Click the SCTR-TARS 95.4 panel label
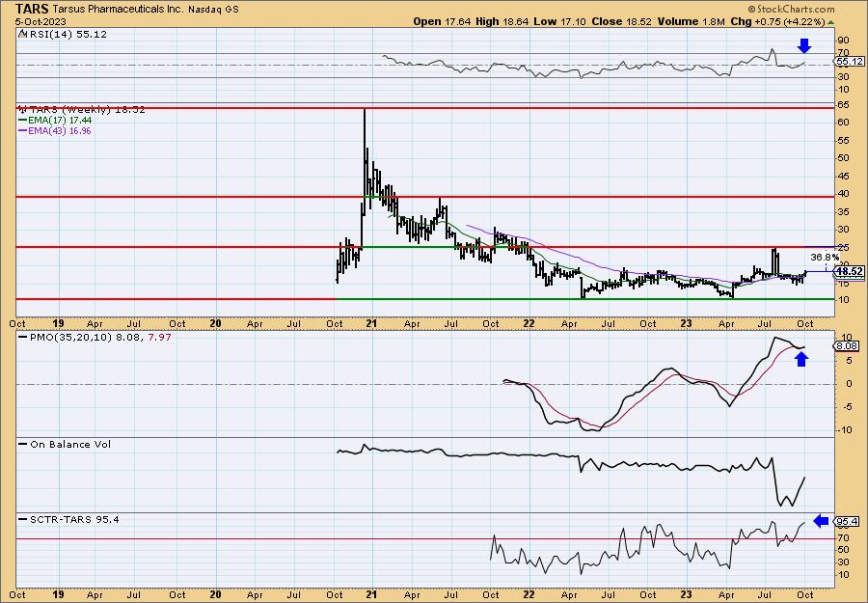Viewport: 868px width, 603px height. pos(74,520)
